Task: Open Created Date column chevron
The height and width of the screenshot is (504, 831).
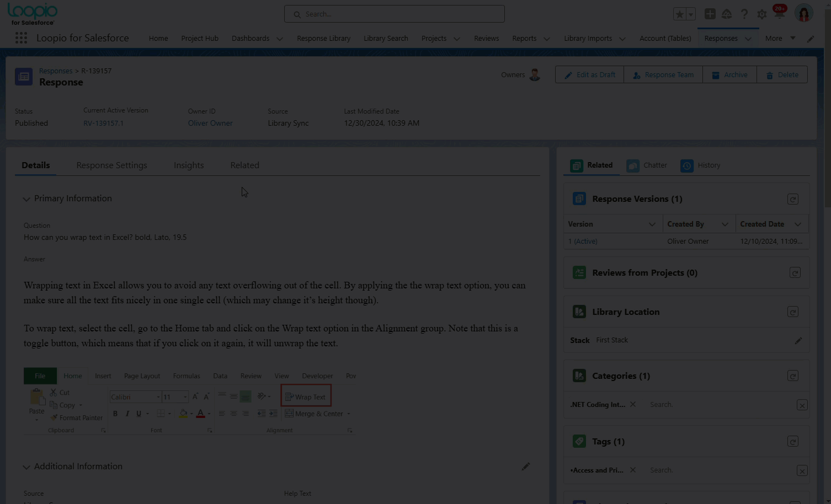Action: coord(798,224)
